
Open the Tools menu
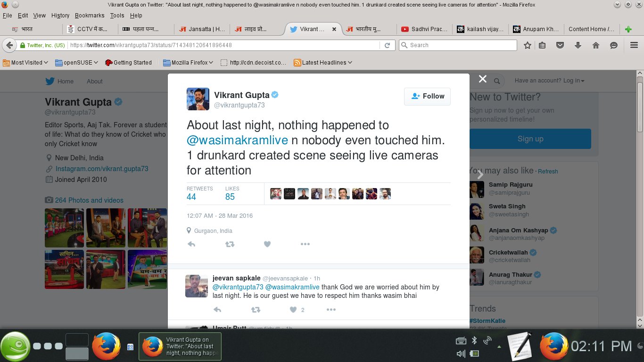[x=117, y=16]
